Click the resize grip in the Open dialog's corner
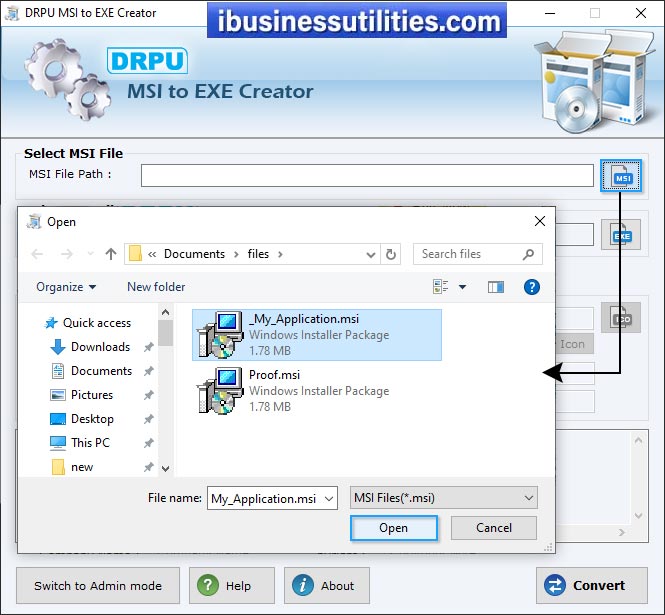665x615 pixels. pos(548,548)
